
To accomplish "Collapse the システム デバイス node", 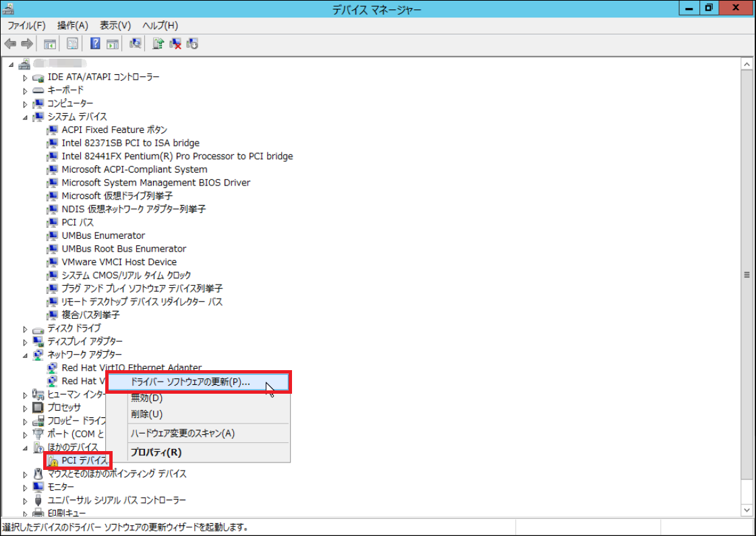I will [25, 117].
